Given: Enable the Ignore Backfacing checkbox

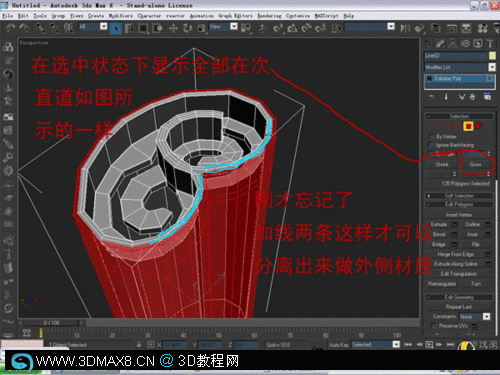Looking at the screenshot, I should tap(431, 145).
